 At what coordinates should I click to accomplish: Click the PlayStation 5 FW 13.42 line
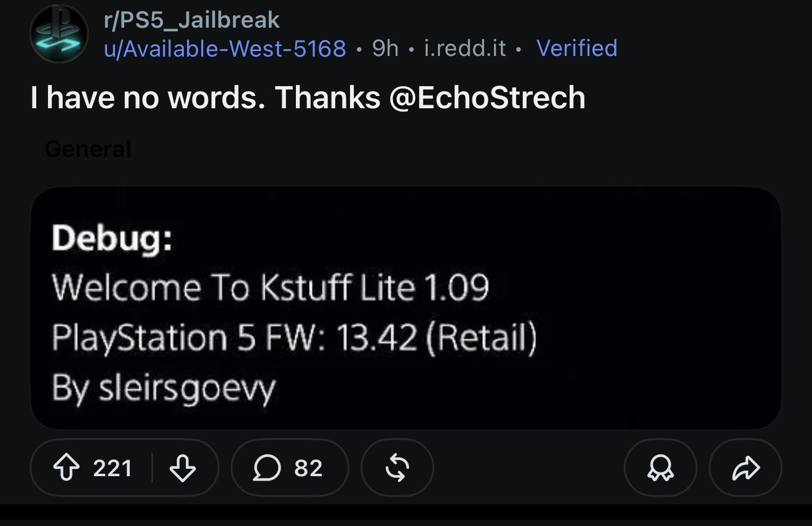pyautogui.click(x=294, y=338)
